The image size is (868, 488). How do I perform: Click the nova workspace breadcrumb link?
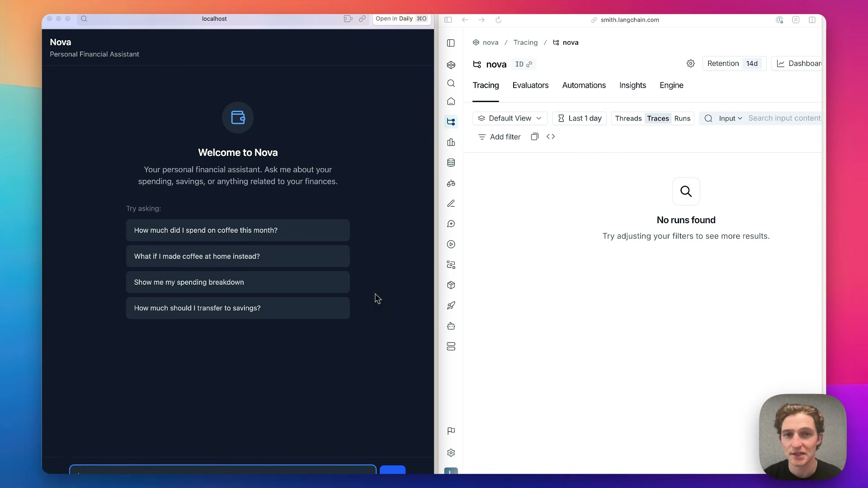(486, 42)
